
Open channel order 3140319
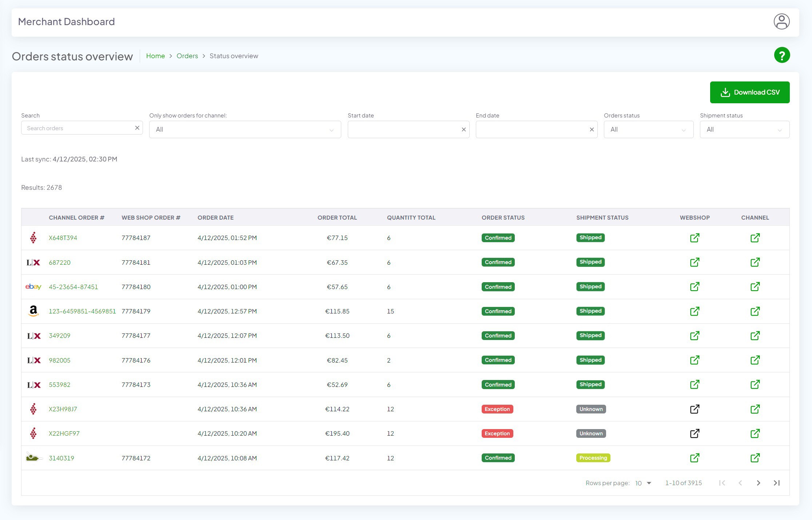click(61, 458)
